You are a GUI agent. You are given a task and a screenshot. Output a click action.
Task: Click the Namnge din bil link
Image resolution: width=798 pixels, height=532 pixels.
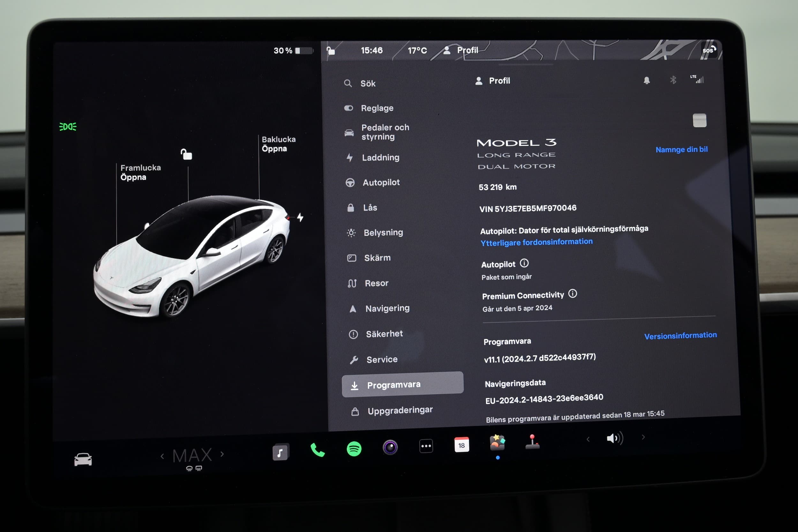[681, 150]
